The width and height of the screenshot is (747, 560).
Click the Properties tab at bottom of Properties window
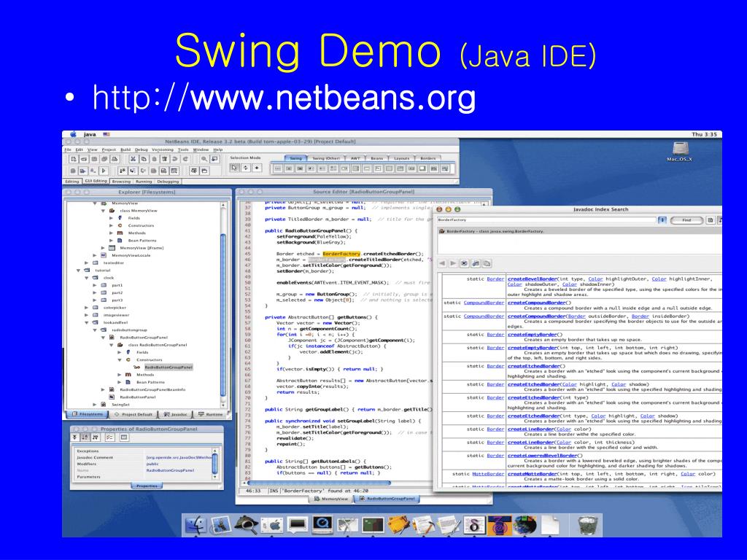coord(146,486)
